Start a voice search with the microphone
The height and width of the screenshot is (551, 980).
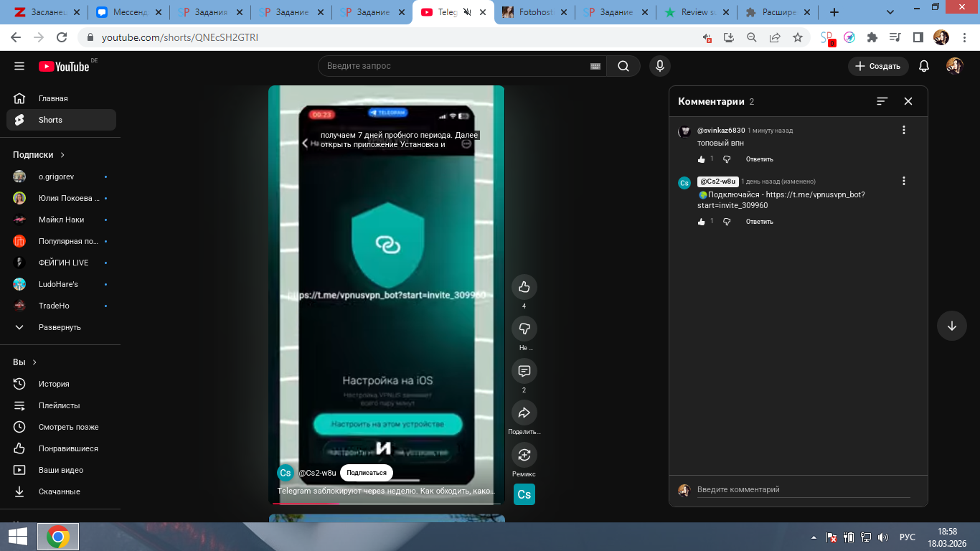(x=660, y=66)
